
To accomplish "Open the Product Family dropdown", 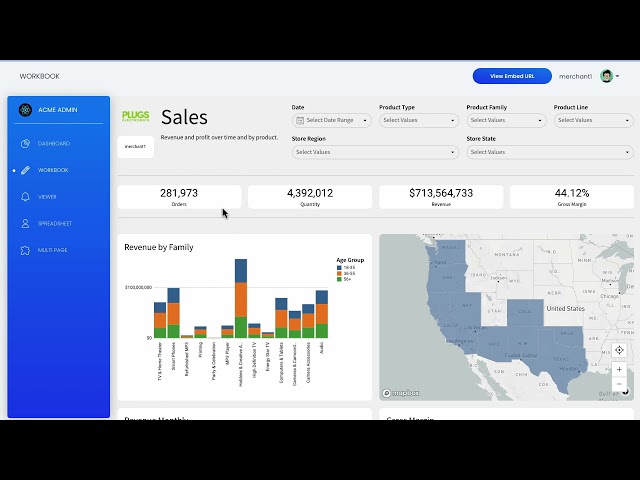I will click(506, 120).
